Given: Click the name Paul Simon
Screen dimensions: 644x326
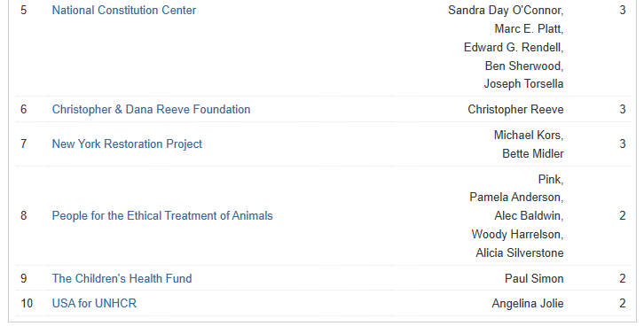Looking at the screenshot, I should 534,278.
